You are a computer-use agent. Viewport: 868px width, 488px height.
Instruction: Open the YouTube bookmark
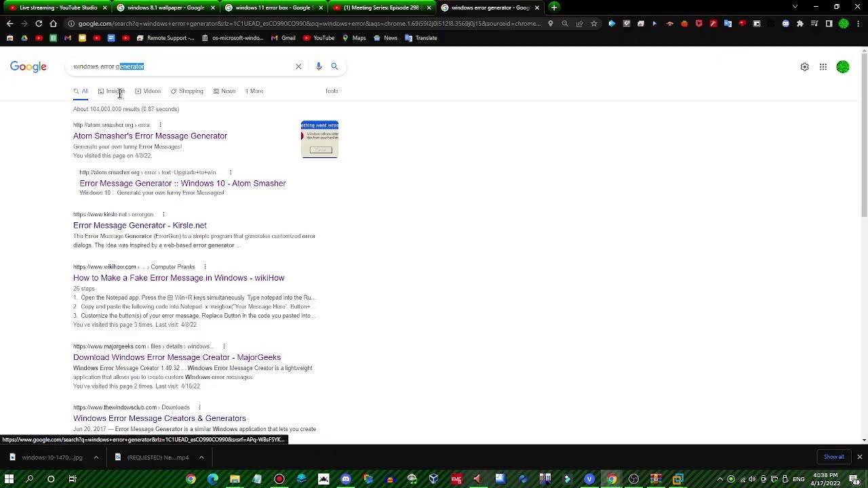pos(319,38)
